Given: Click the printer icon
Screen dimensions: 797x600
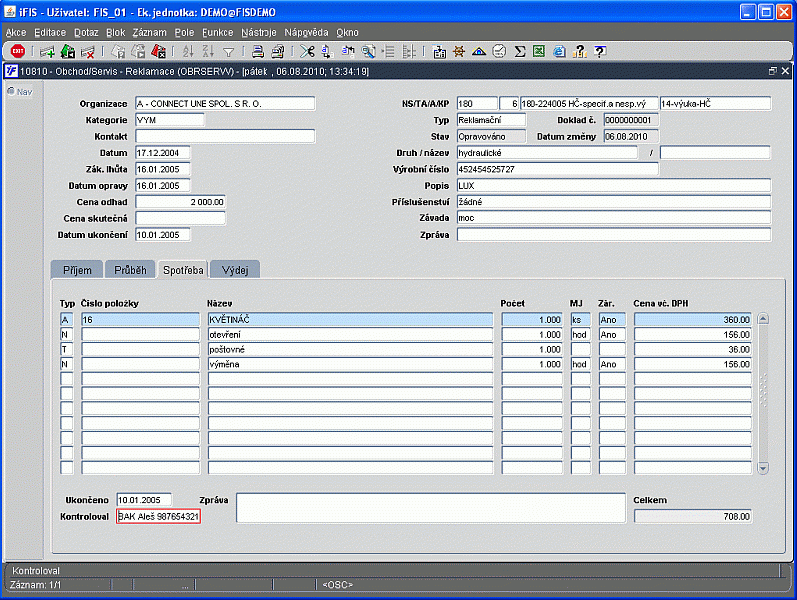Looking at the screenshot, I should (258, 51).
